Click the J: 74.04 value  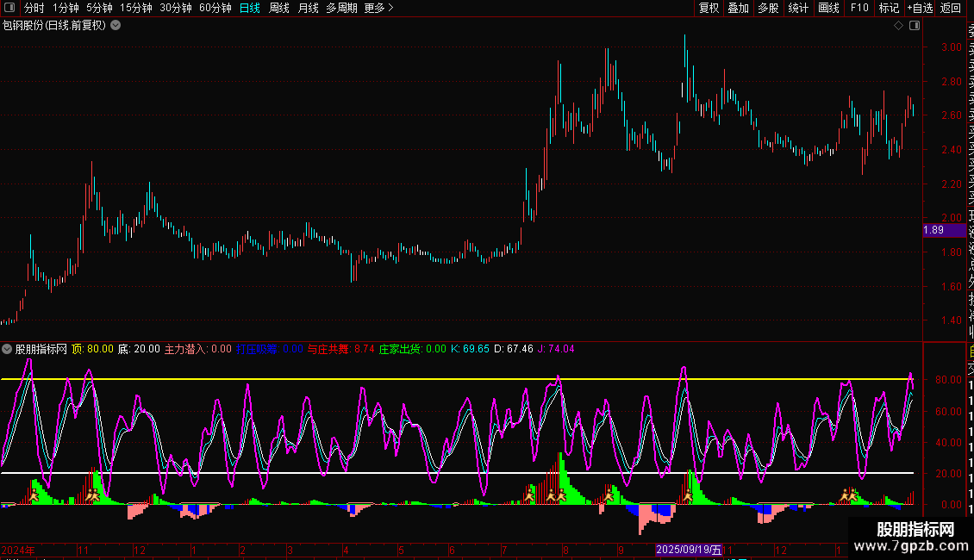pos(556,349)
